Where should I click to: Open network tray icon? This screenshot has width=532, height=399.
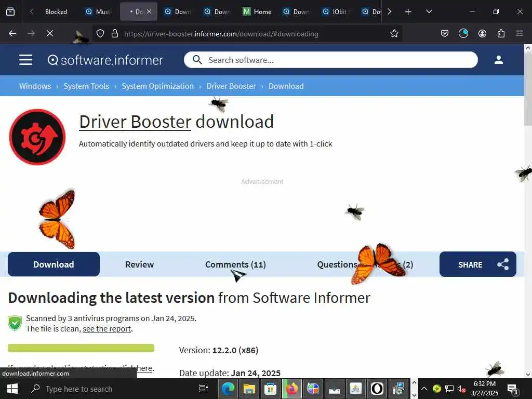449,389
